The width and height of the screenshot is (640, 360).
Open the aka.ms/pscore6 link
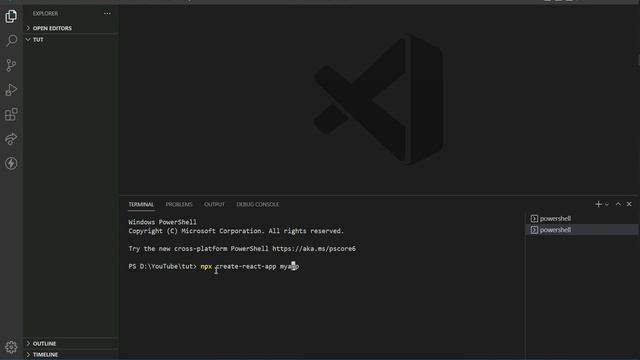pyautogui.click(x=314, y=249)
